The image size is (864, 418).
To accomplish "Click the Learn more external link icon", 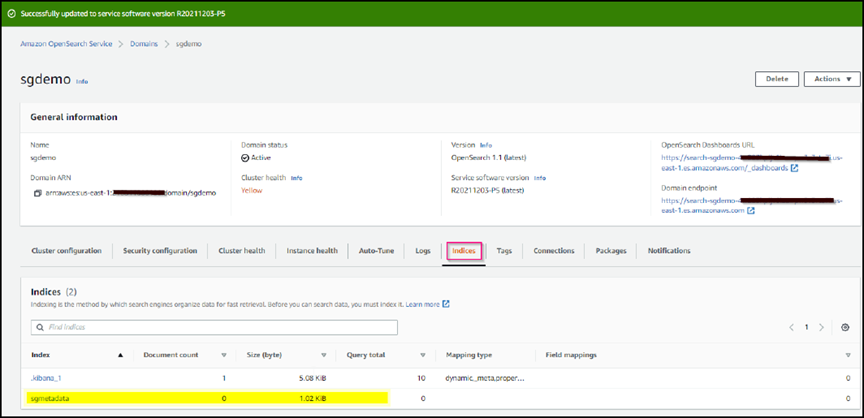I will (446, 304).
